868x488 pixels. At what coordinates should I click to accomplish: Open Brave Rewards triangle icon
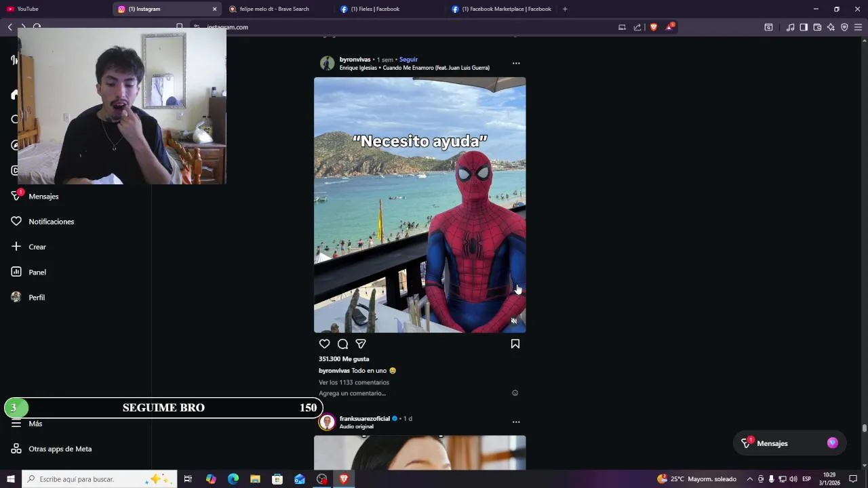tap(670, 27)
